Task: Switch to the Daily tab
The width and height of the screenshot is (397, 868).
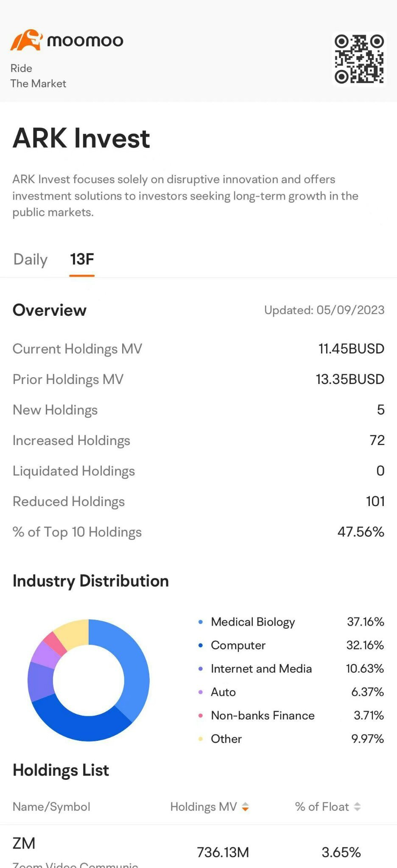Action: pyautogui.click(x=31, y=259)
